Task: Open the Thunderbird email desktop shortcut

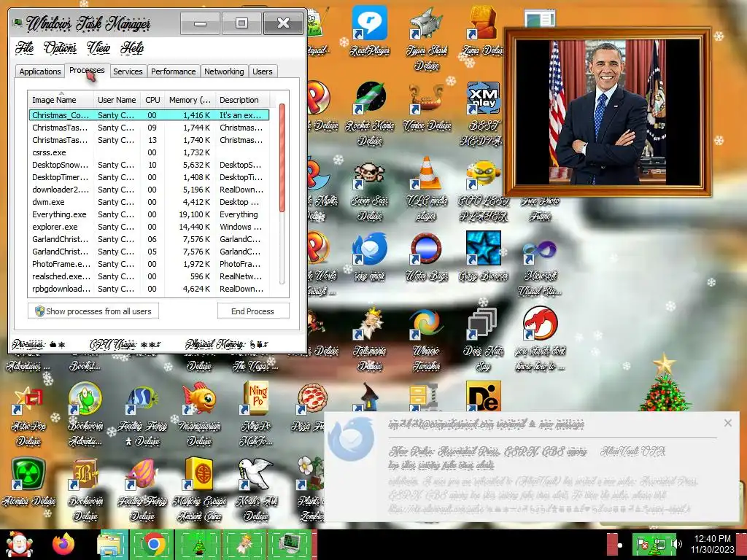Action: (370, 256)
